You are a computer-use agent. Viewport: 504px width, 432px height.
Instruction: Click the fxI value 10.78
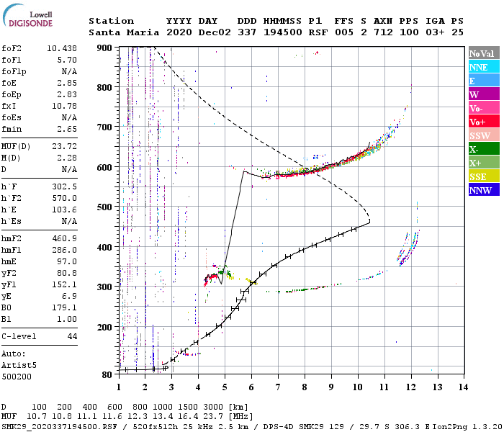(x=64, y=106)
